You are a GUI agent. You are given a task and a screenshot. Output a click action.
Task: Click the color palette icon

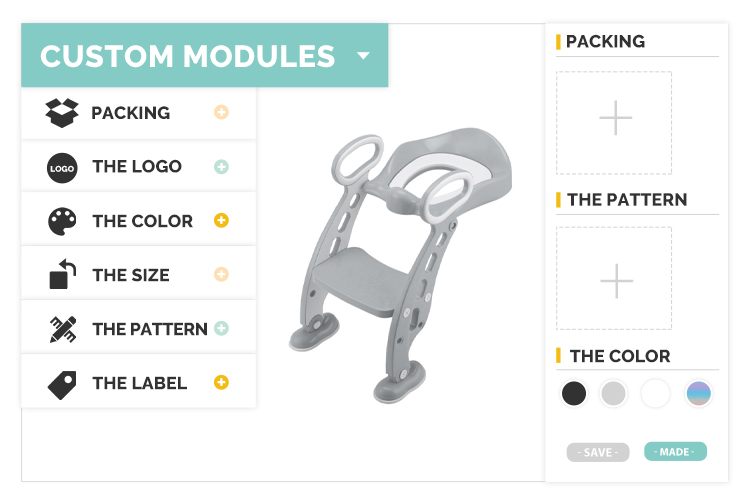click(62, 221)
